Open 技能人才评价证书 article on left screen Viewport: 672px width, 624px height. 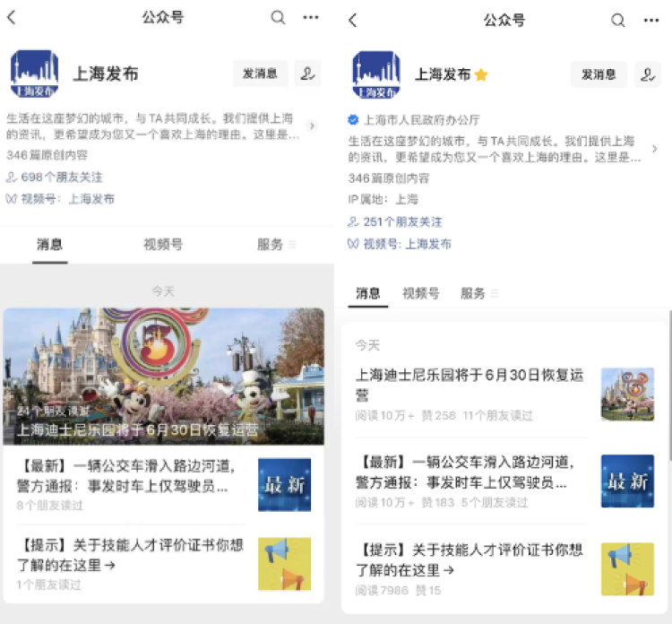click(130, 555)
